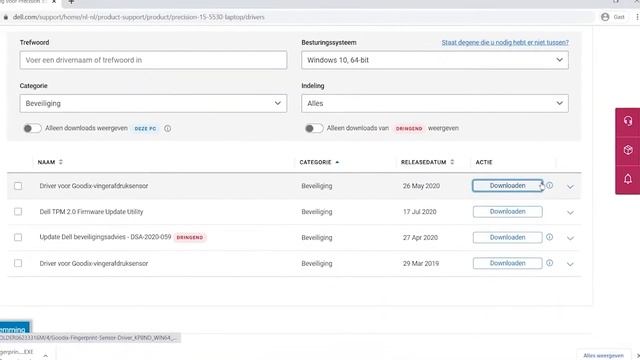The height and width of the screenshot is (360, 640).
Task: Click the Trefwoord keyword input field
Action: pyautogui.click(x=153, y=60)
